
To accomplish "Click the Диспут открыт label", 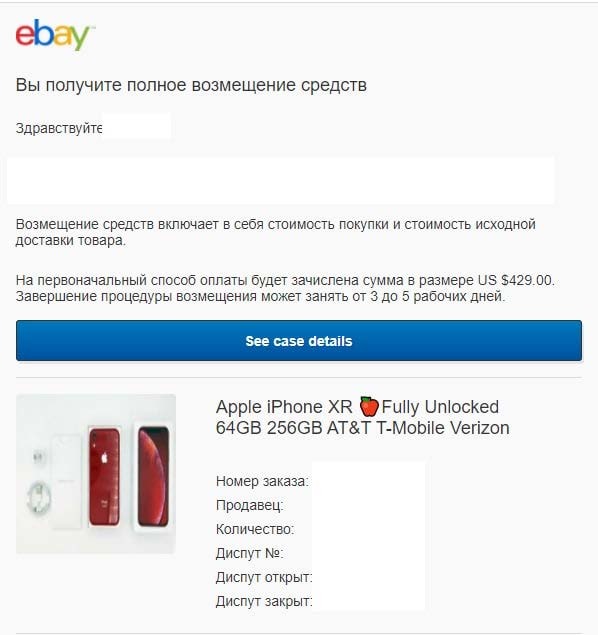I will click(264, 577).
